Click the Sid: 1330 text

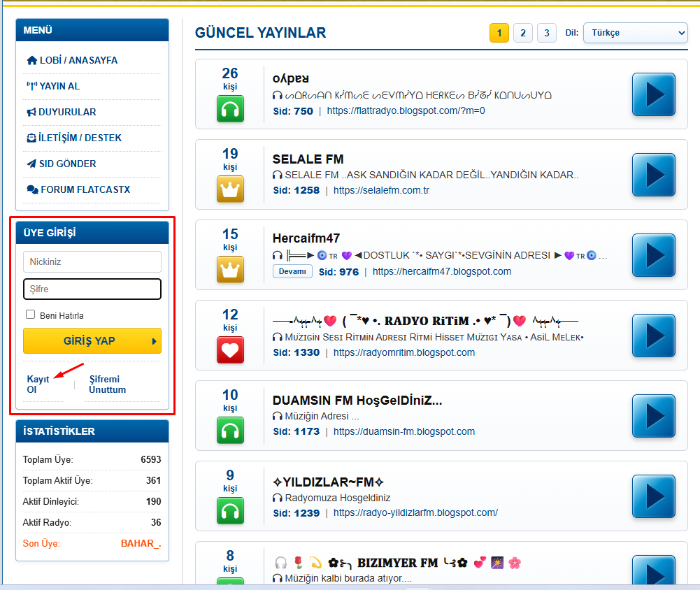click(297, 352)
